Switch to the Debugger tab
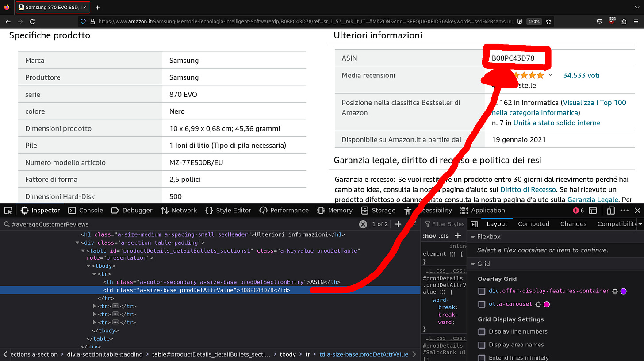 (x=131, y=211)
